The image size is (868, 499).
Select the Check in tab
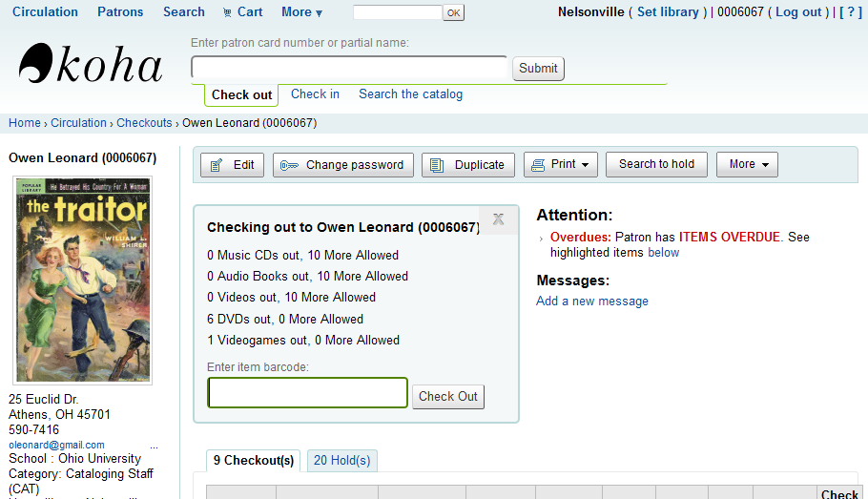coord(315,94)
